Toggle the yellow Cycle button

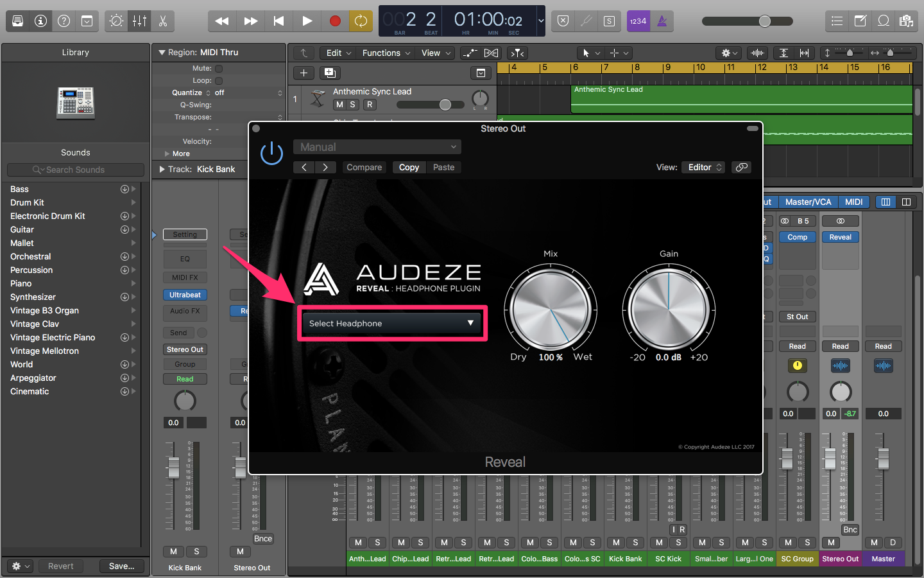tap(361, 21)
